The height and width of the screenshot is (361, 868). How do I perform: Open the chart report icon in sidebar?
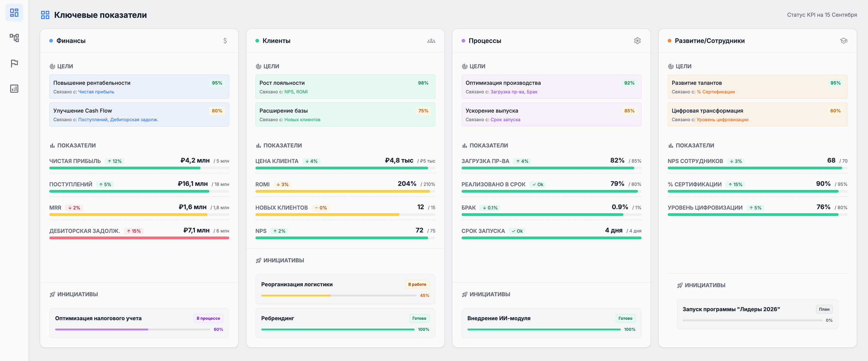tap(14, 89)
